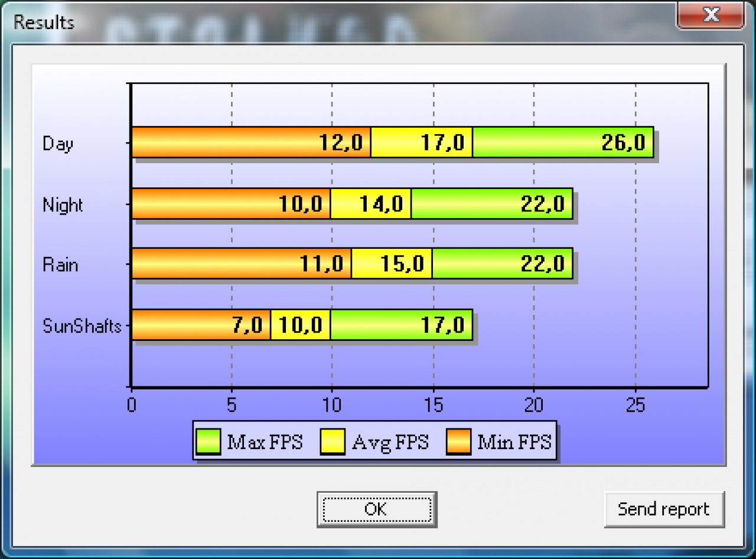
Task: Click the x-axis label 20
Action: pos(534,405)
